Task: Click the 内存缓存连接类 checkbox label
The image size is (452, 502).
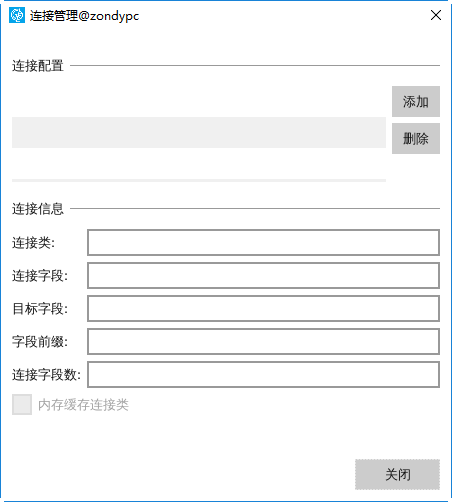Action: click(83, 405)
